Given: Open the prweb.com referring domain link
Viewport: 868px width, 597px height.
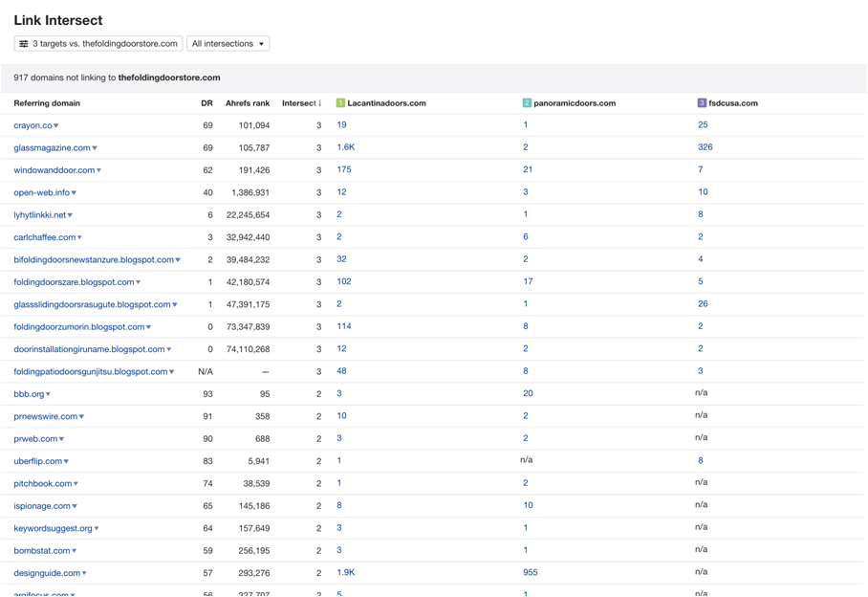Looking at the screenshot, I should (35, 438).
